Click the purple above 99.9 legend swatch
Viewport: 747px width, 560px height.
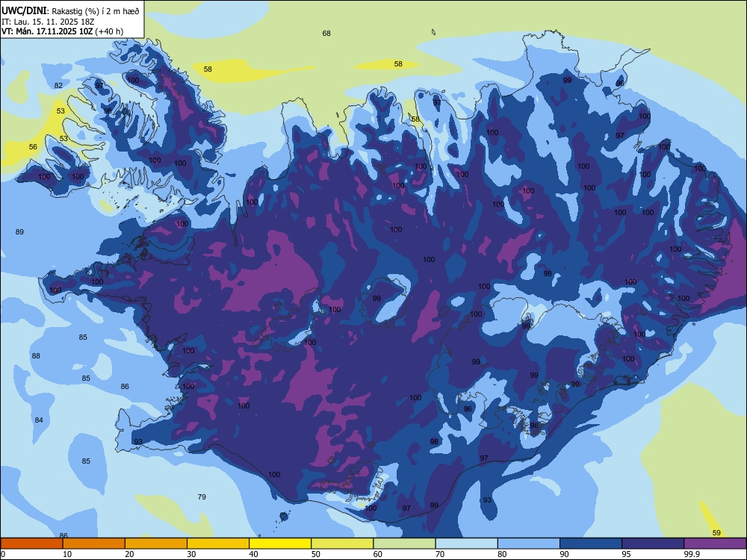click(x=715, y=544)
